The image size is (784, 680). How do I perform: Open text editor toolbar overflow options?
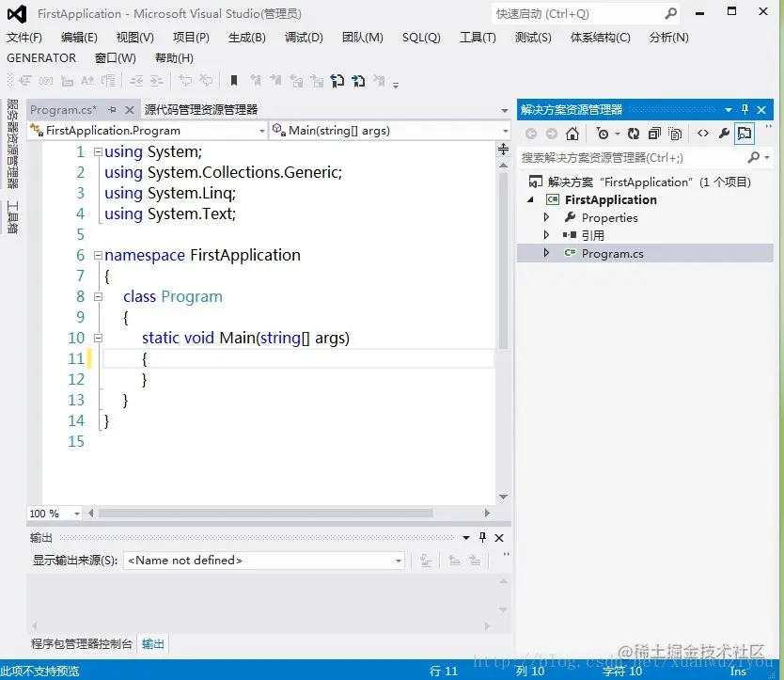[x=396, y=85]
